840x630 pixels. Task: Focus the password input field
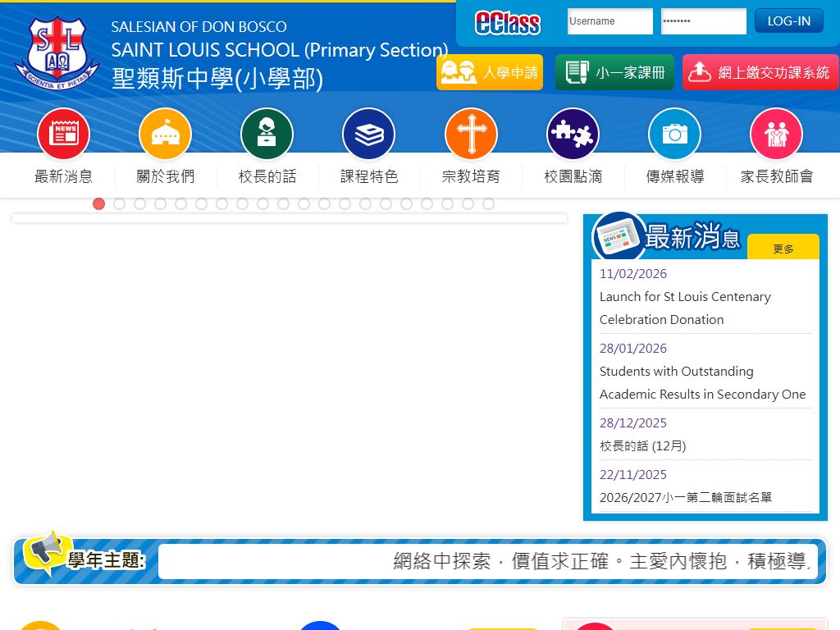[x=703, y=21]
